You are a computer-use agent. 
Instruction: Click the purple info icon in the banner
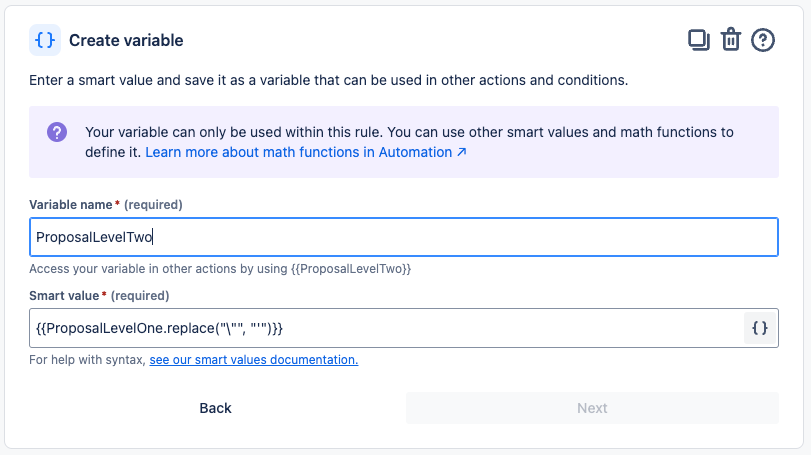[57, 132]
